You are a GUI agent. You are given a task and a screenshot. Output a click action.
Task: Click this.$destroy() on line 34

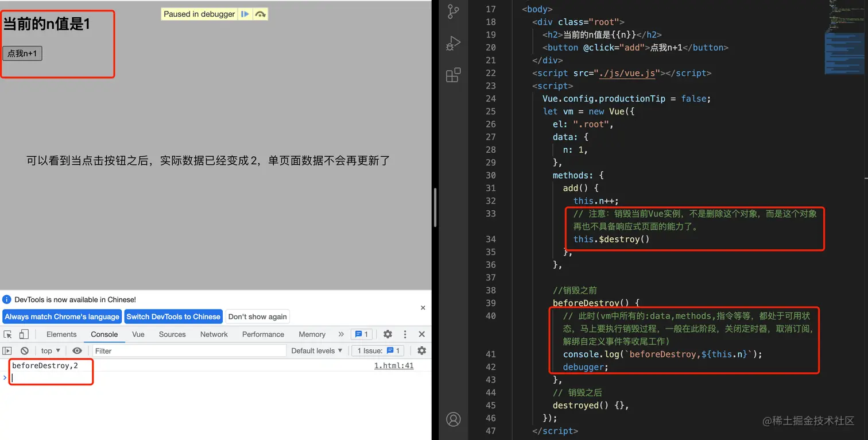pyautogui.click(x=611, y=239)
